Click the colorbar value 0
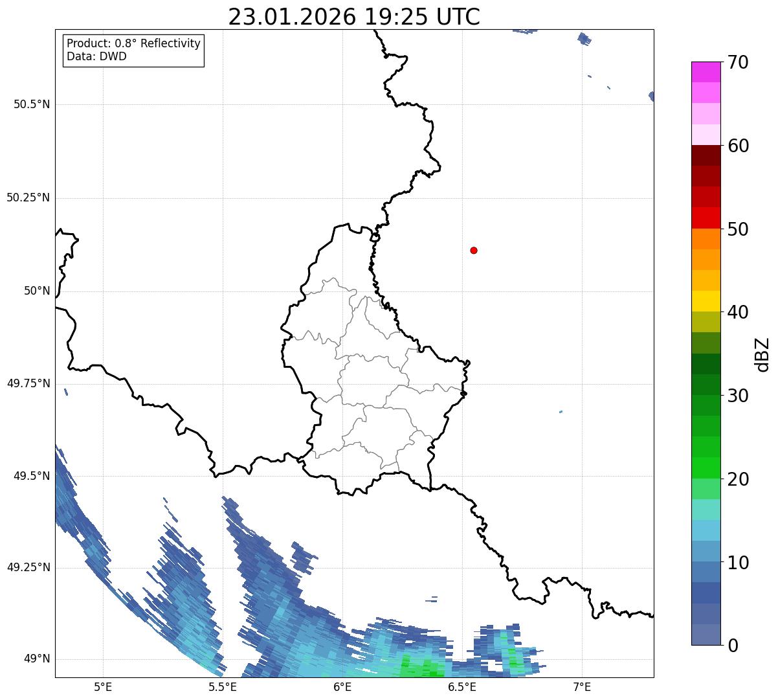This screenshot has height=700, width=778. 733,646
